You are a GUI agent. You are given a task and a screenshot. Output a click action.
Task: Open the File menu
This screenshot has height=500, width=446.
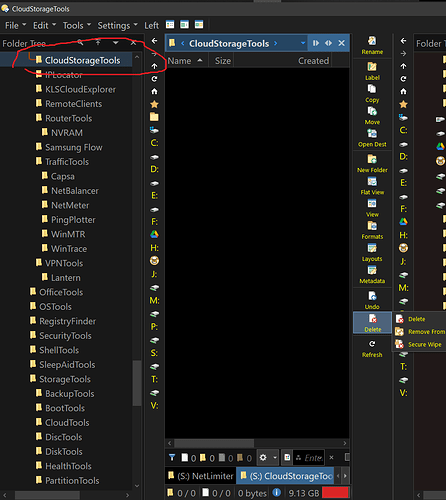(x=15, y=25)
